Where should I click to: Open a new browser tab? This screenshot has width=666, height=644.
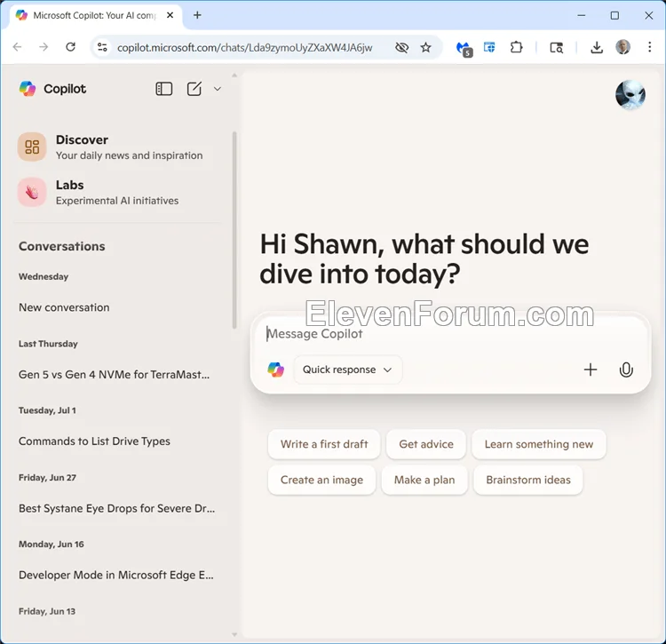click(x=197, y=15)
